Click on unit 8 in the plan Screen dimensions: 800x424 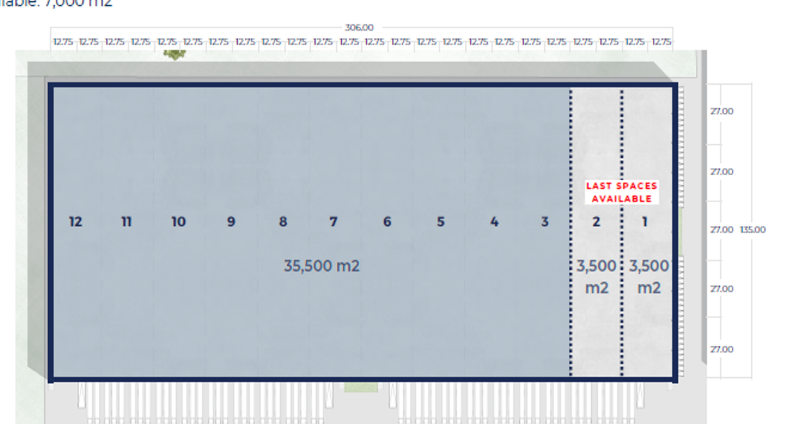(x=283, y=222)
